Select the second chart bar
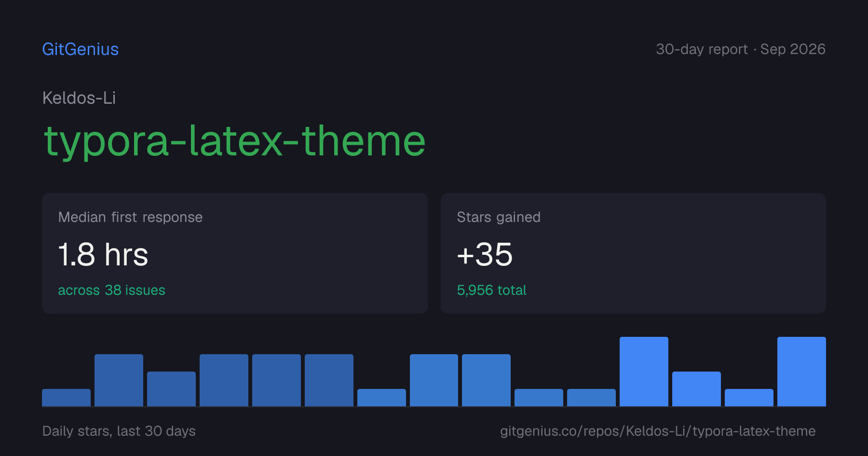The width and height of the screenshot is (868, 456). click(x=119, y=380)
